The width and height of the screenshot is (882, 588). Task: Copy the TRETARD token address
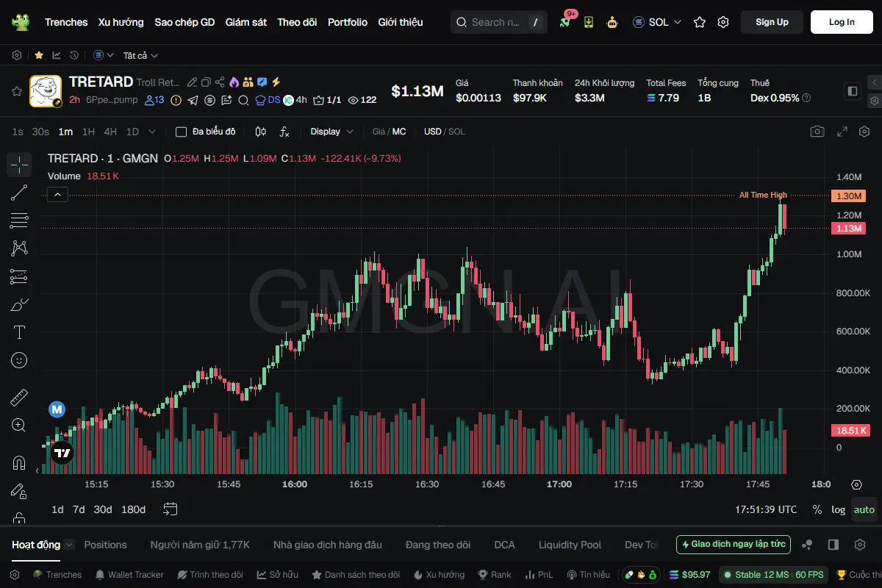tap(207, 82)
